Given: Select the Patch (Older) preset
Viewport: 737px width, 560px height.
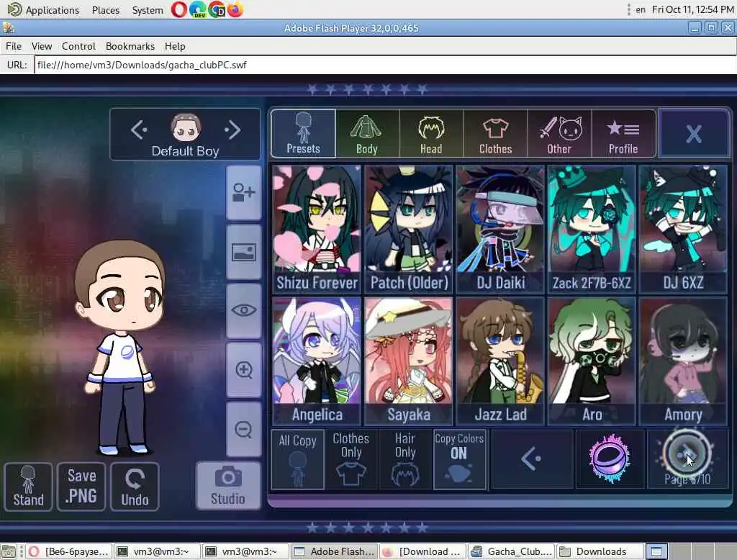Looking at the screenshot, I should pos(409,229).
